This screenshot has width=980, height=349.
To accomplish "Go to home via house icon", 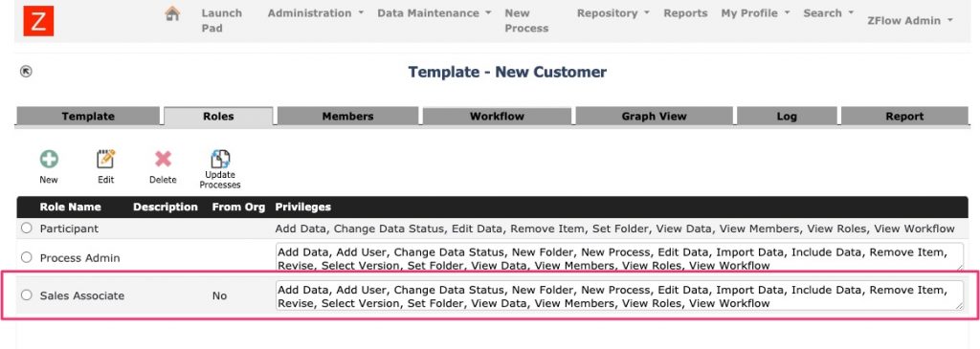I will (172, 13).
